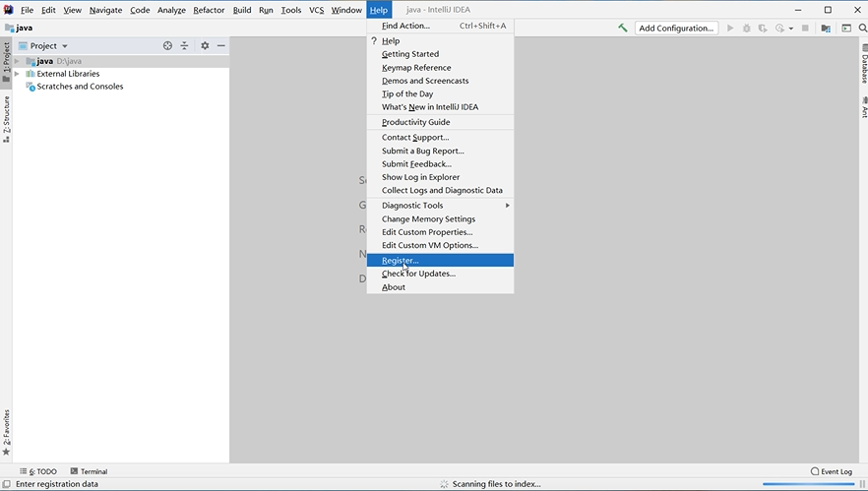Click the indexing progress bar in status bar
The height and width of the screenshot is (491, 868).
point(808,484)
